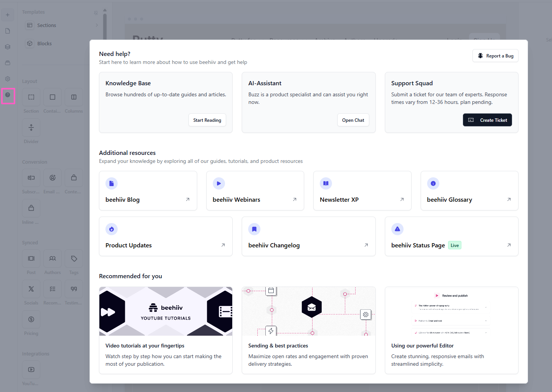This screenshot has width=552, height=392.
Task: Choose the Divider layout block
Action: (31, 128)
